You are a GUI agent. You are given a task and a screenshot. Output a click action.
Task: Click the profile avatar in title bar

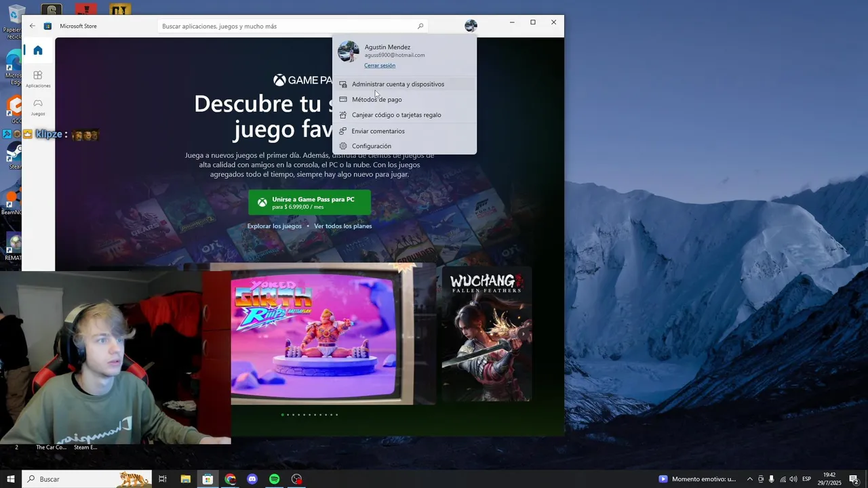pyautogui.click(x=471, y=26)
